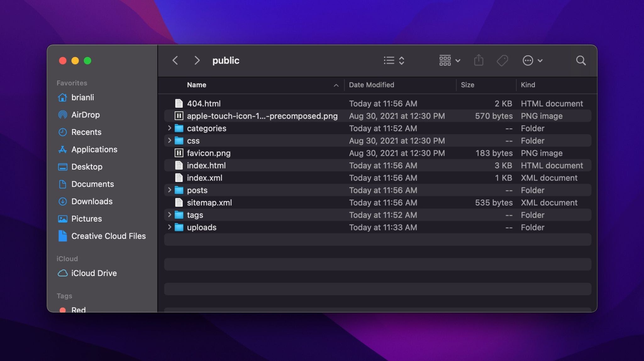Image resolution: width=644 pixels, height=361 pixels.
Task: Select the uploads folder
Action: (x=201, y=227)
